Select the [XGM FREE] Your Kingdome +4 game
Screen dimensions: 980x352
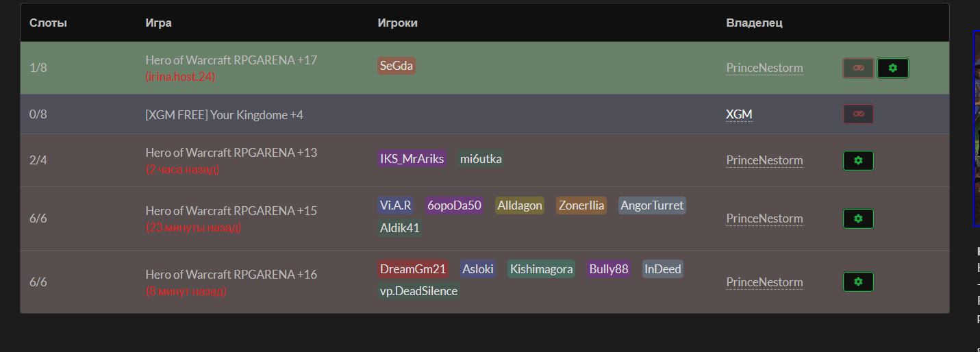(x=224, y=115)
